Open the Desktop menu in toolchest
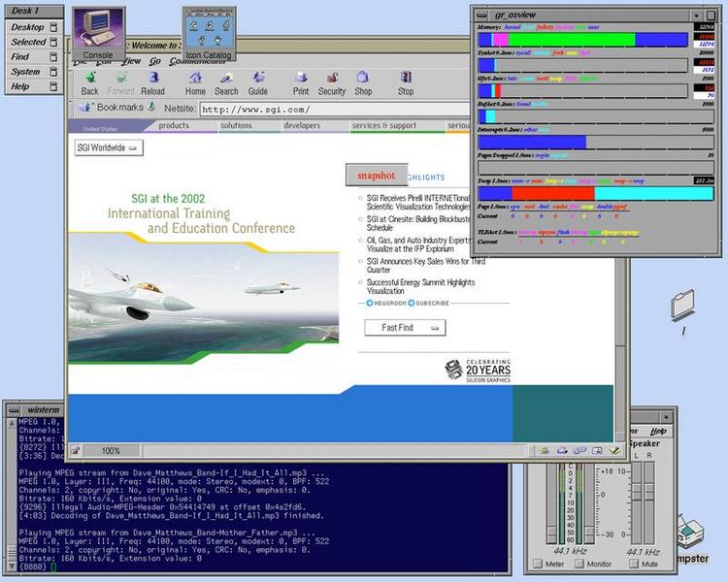This screenshot has width=728, height=582. [x=27, y=27]
